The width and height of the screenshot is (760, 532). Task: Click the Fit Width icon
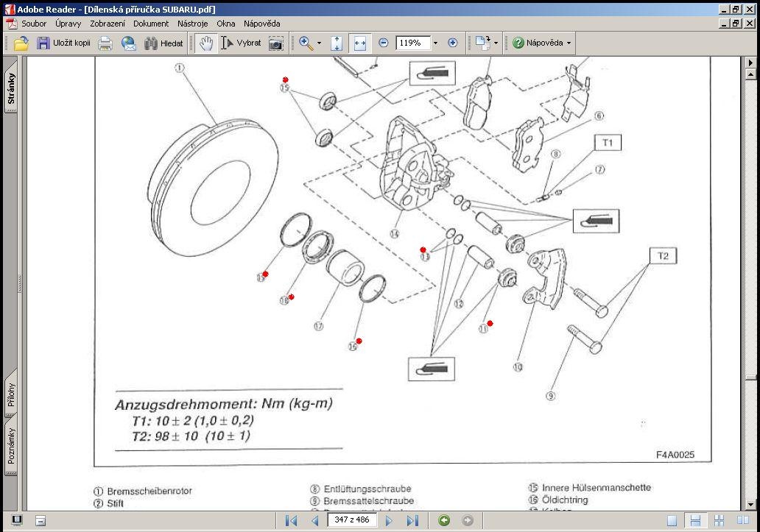tap(359, 43)
